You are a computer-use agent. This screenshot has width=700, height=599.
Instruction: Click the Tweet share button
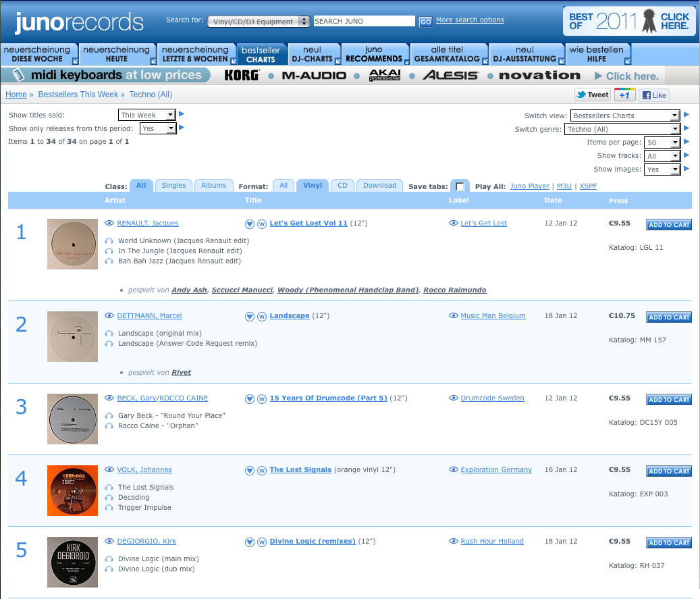click(592, 95)
